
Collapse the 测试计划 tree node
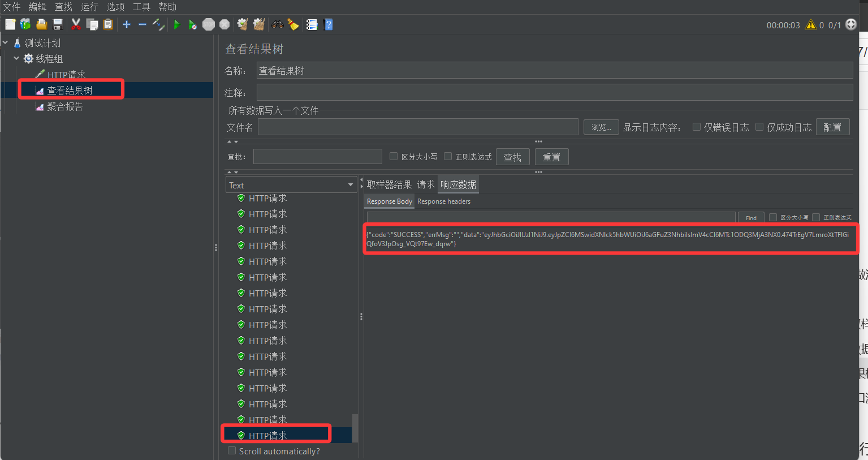point(5,42)
